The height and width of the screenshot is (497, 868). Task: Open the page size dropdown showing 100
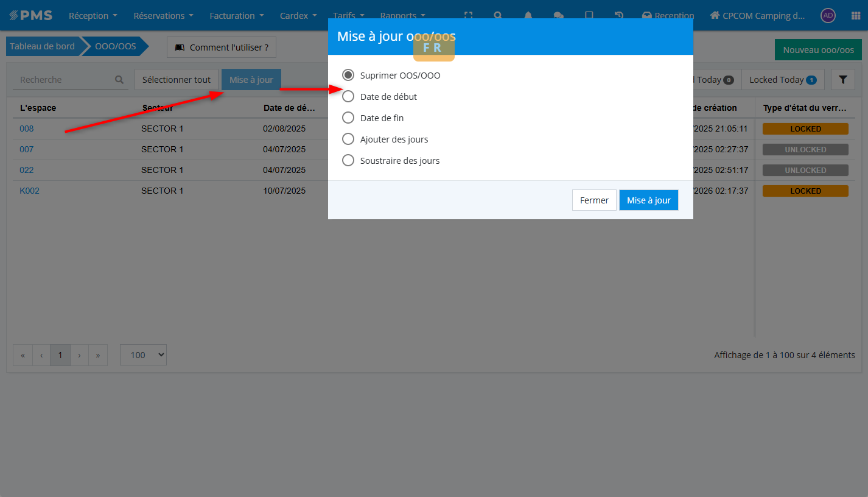pos(143,355)
